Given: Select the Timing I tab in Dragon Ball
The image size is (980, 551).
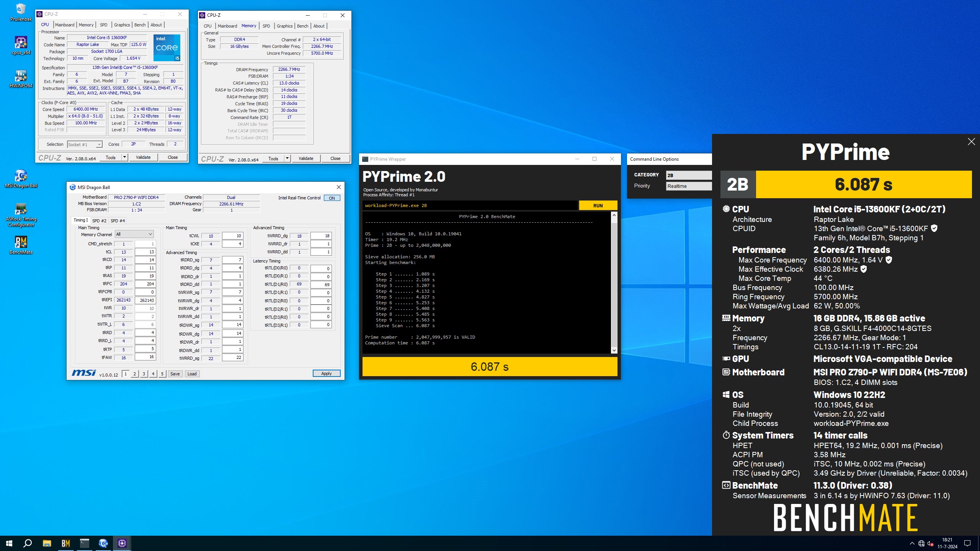Looking at the screenshot, I should pyautogui.click(x=81, y=220).
